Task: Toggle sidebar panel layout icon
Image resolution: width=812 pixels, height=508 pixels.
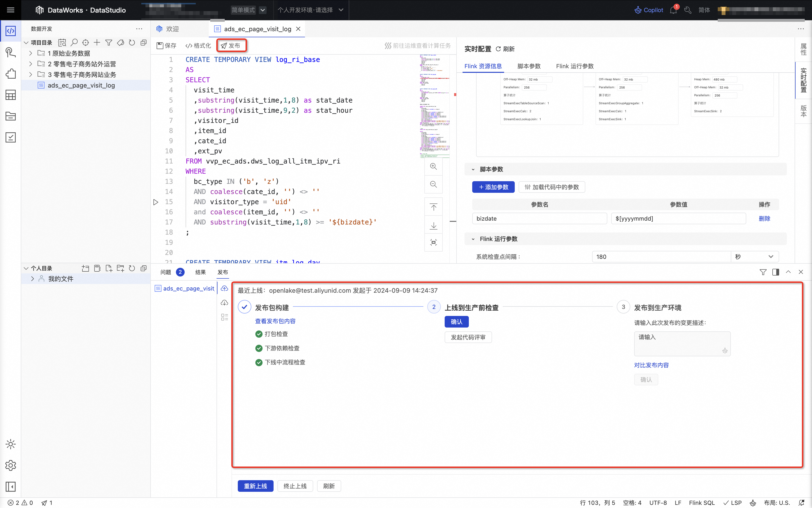Action: click(x=10, y=486)
